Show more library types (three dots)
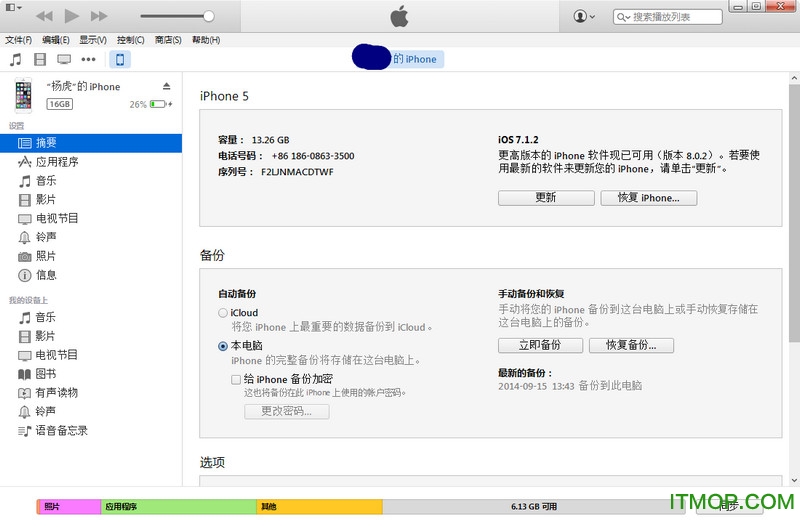Image resolution: width=800 pixels, height=527 pixels. tap(88, 60)
